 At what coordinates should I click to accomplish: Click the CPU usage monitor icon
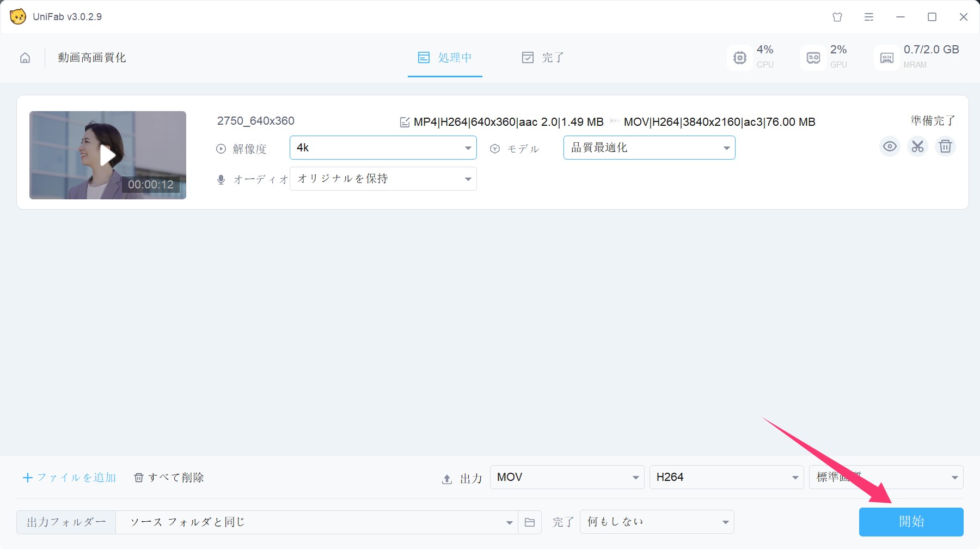(x=739, y=57)
